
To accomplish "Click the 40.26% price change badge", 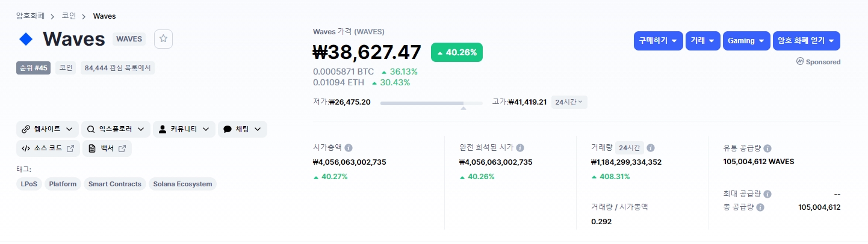I will point(457,52).
